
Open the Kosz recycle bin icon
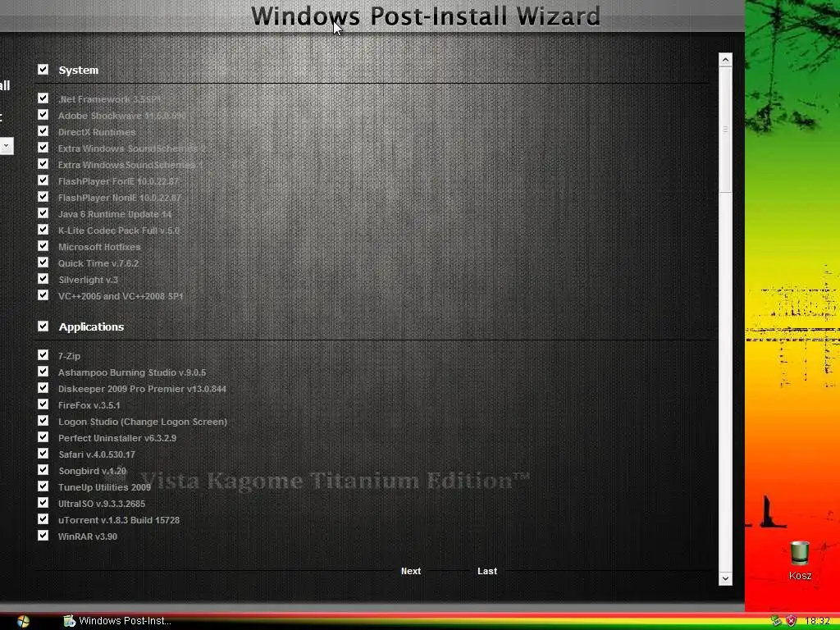click(x=800, y=560)
